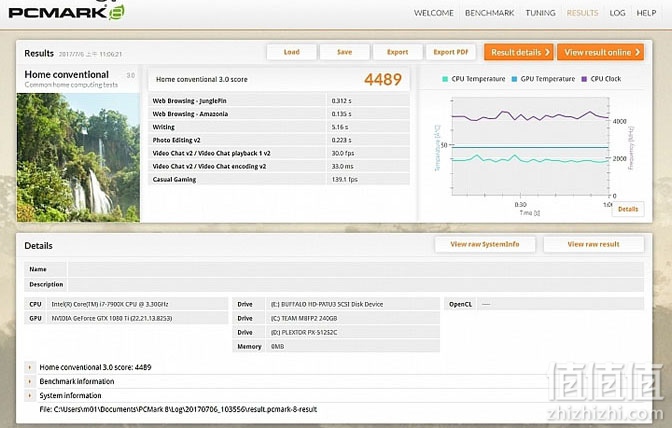
Task: Open the HELP tab
Action: click(x=646, y=13)
